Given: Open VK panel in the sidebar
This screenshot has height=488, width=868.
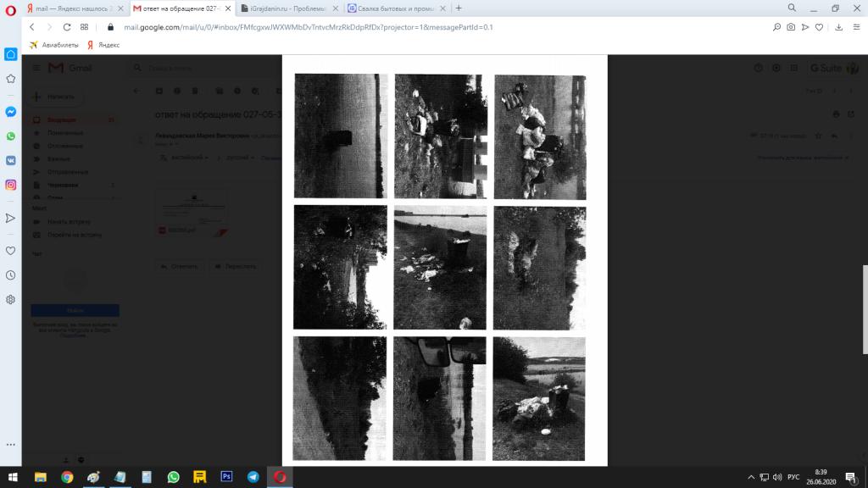Looking at the screenshot, I should click(11, 159).
